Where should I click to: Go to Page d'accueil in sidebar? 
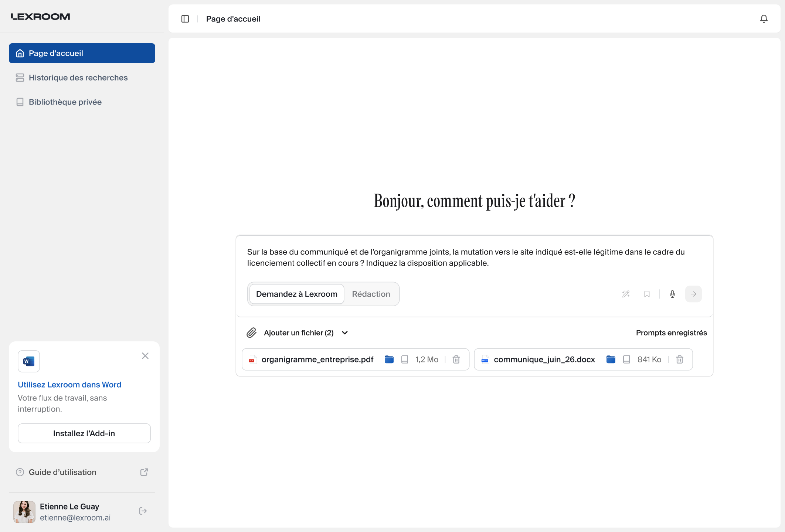[x=82, y=53]
